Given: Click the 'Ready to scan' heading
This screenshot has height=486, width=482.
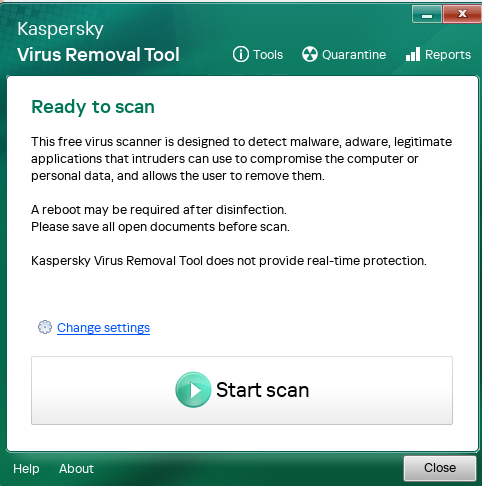Looking at the screenshot, I should (x=93, y=107).
